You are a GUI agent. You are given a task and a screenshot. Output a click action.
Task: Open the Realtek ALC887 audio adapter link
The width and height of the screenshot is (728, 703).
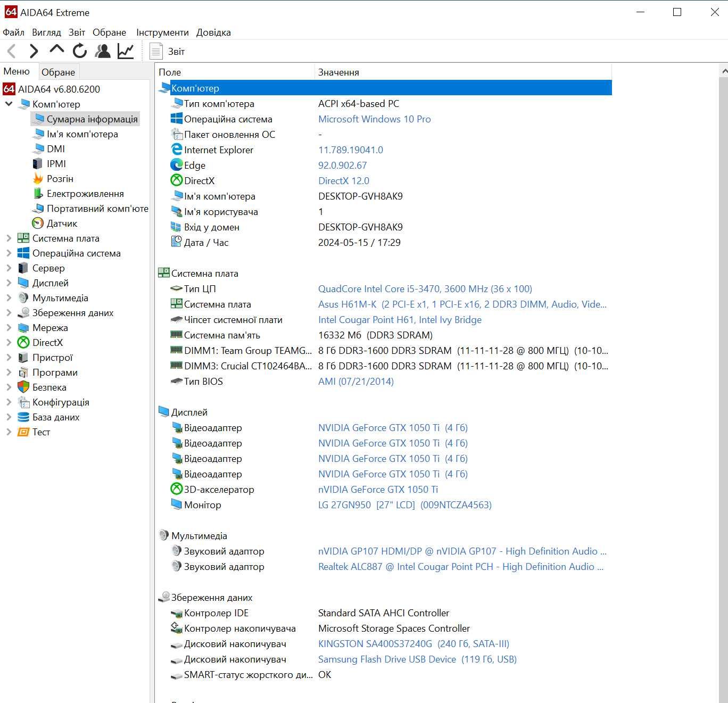[461, 567]
